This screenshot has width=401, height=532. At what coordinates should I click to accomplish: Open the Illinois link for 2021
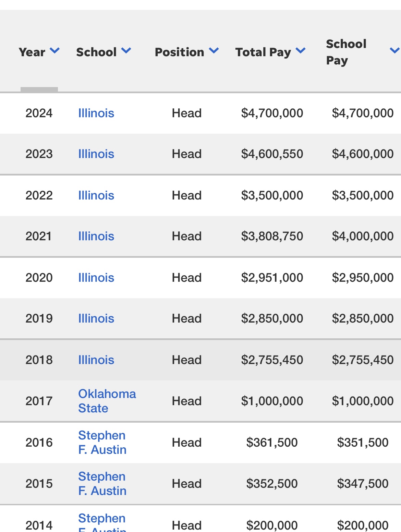coord(96,236)
